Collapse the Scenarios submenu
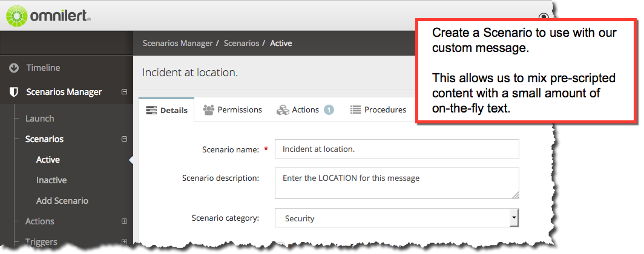Screen dimensions: 644x254 pyautogui.click(x=125, y=139)
